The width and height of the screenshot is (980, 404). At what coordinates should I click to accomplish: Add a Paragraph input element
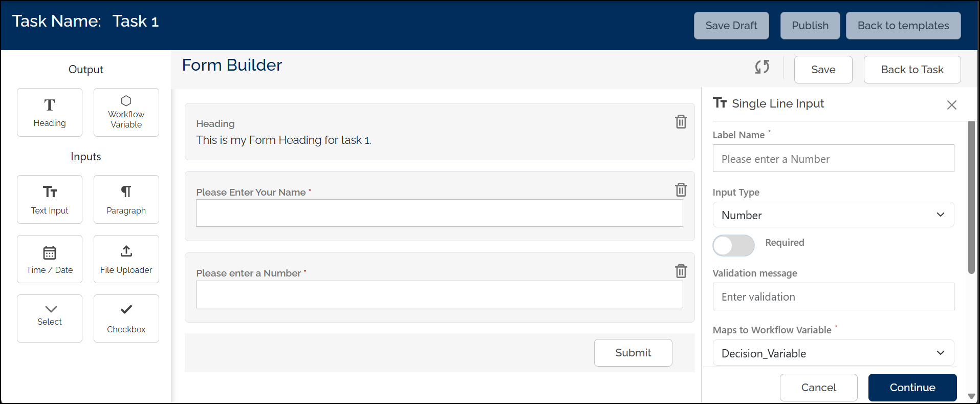(x=126, y=199)
